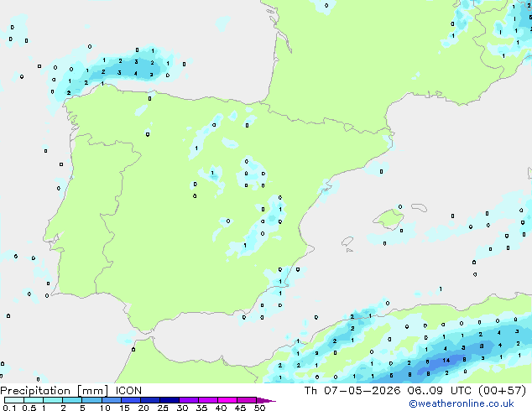Click the "Th 07-05-2026 06..09 UTC (00+57)" timestamp

coord(415,391)
